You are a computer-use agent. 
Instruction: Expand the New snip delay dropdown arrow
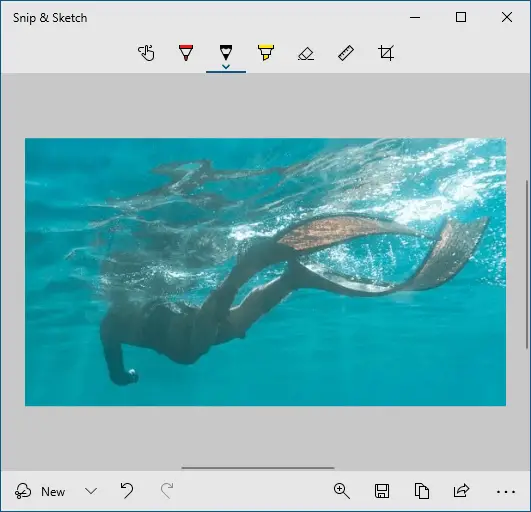pos(91,491)
